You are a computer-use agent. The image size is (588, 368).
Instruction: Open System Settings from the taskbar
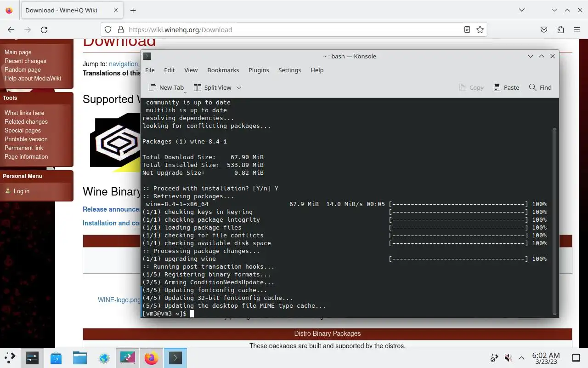click(32, 358)
